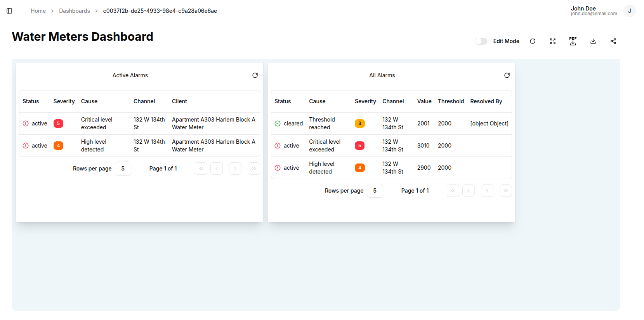Click the dashboard refresh icon
Viewport: 644px width, 320px height.
[533, 41]
